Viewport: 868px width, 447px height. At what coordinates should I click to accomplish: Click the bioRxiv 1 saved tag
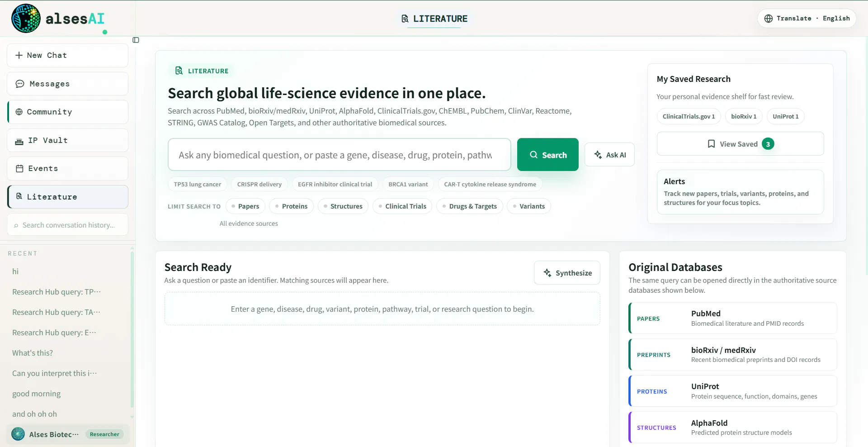744,116
